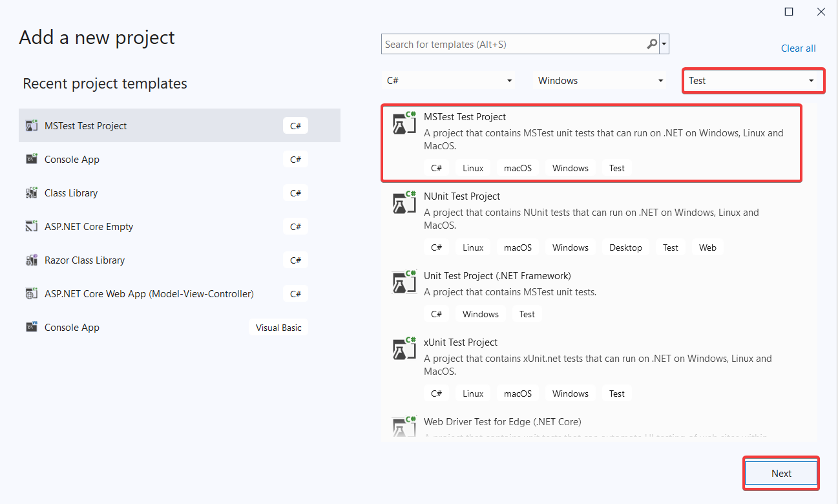Image resolution: width=838 pixels, height=504 pixels.
Task: Click the Console App C# icon in recent templates
Action: 32,160
